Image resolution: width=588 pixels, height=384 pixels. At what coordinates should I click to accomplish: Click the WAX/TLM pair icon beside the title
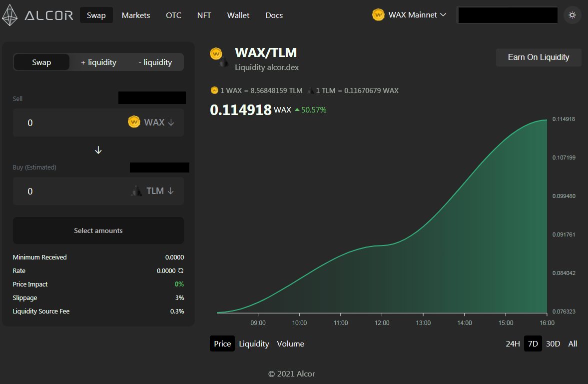[218, 57]
